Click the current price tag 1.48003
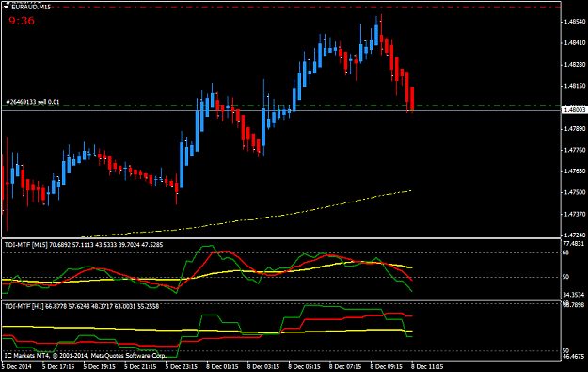Image resolution: width=588 pixels, height=372 pixels. (574, 109)
